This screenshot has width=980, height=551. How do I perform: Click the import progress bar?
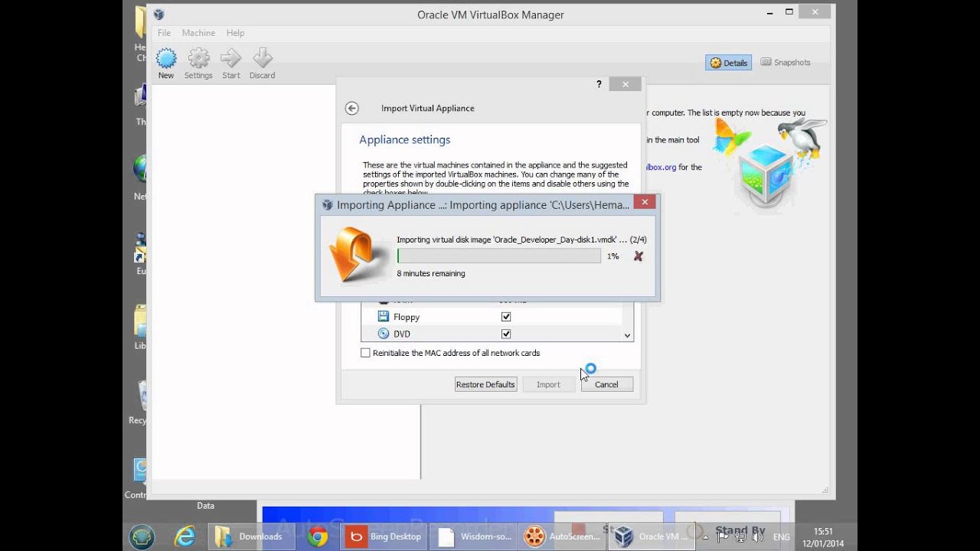[499, 256]
